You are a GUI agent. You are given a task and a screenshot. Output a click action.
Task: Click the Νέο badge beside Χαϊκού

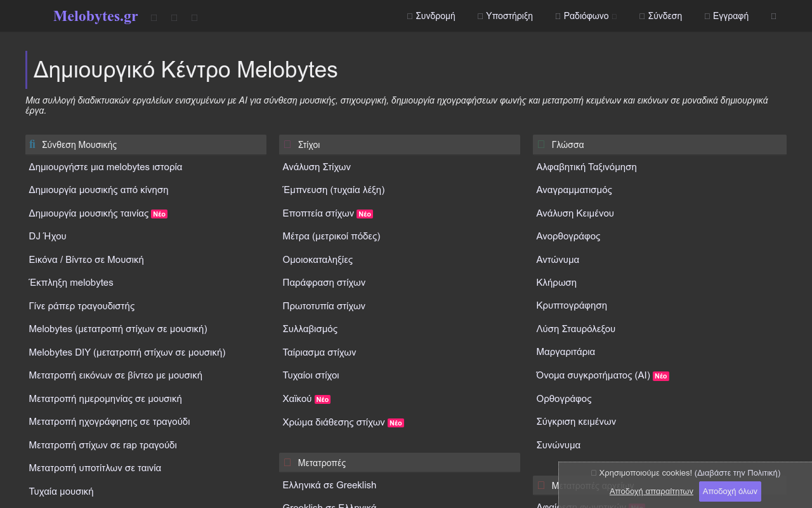tap(323, 399)
